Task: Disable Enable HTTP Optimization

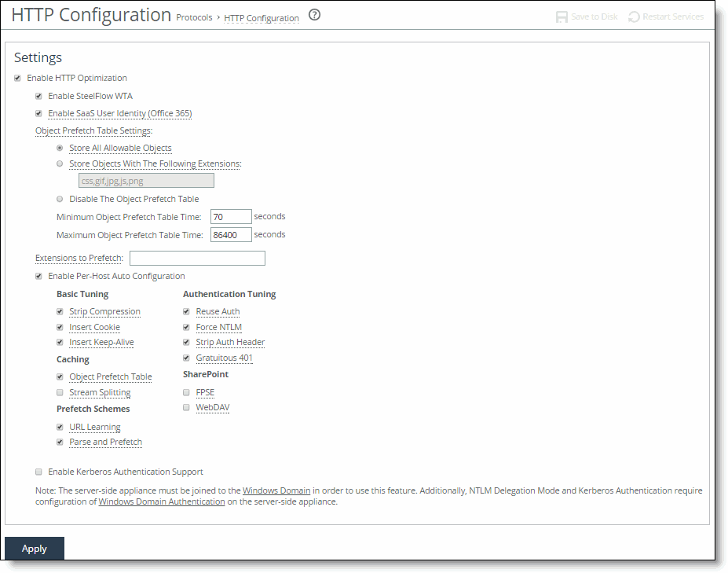Action: point(17,78)
